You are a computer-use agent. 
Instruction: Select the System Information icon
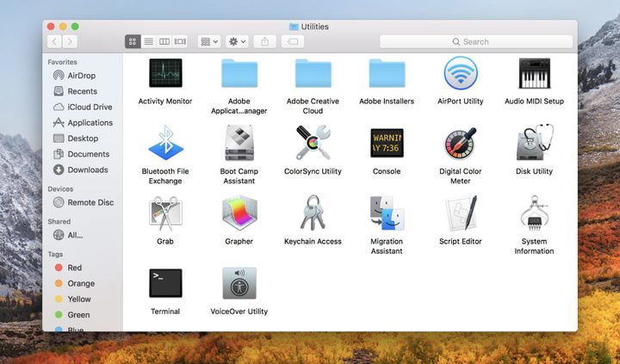[534, 213]
